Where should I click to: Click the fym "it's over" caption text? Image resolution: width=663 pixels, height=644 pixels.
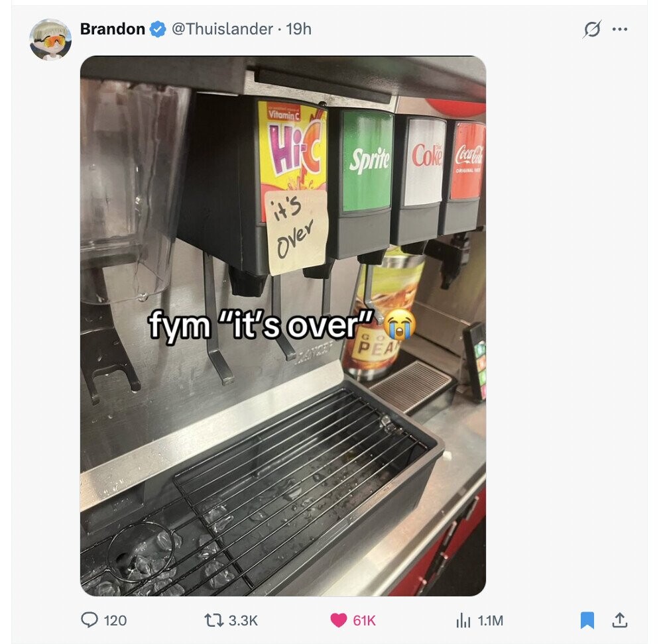point(262,325)
